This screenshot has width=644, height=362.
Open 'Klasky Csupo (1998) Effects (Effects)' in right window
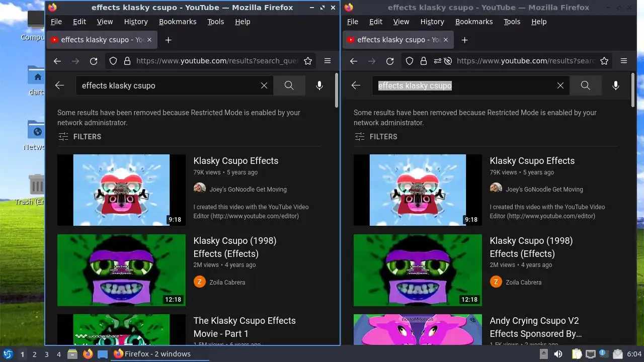click(x=531, y=247)
